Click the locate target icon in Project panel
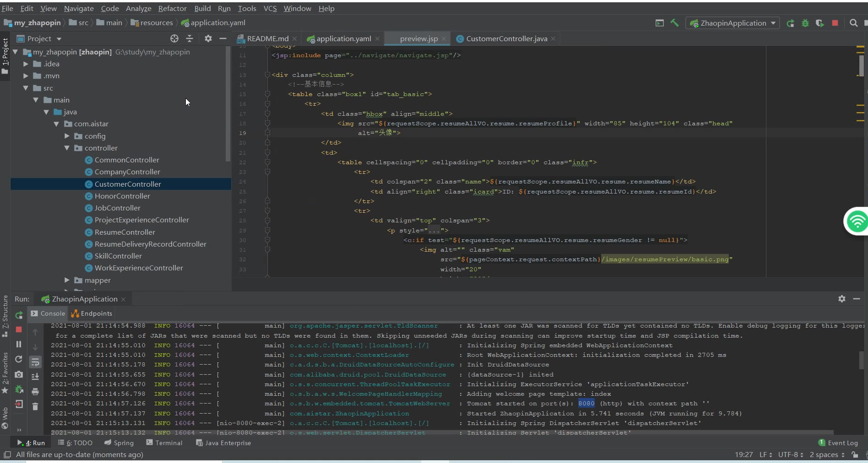The height and width of the screenshot is (463, 868). 174,38
